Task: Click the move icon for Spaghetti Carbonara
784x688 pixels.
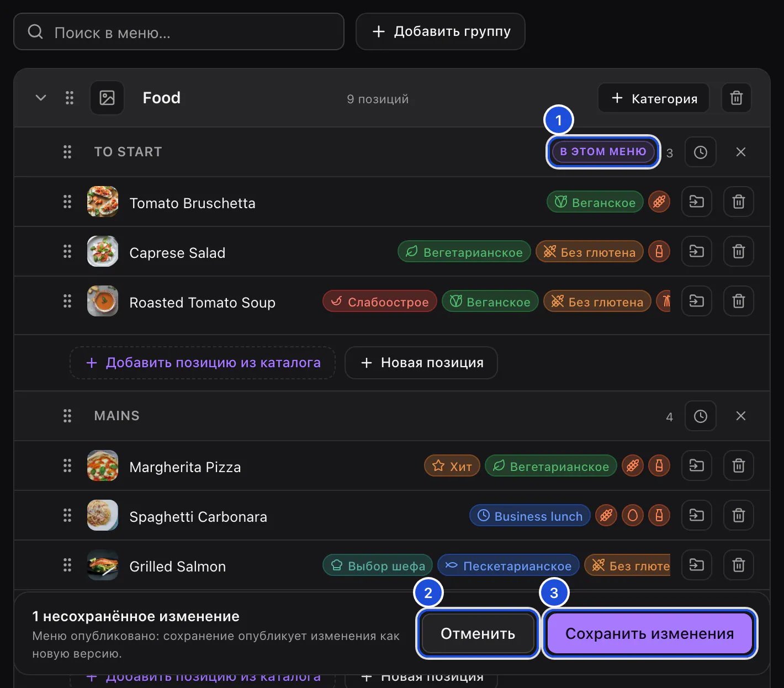Action: coord(697,516)
